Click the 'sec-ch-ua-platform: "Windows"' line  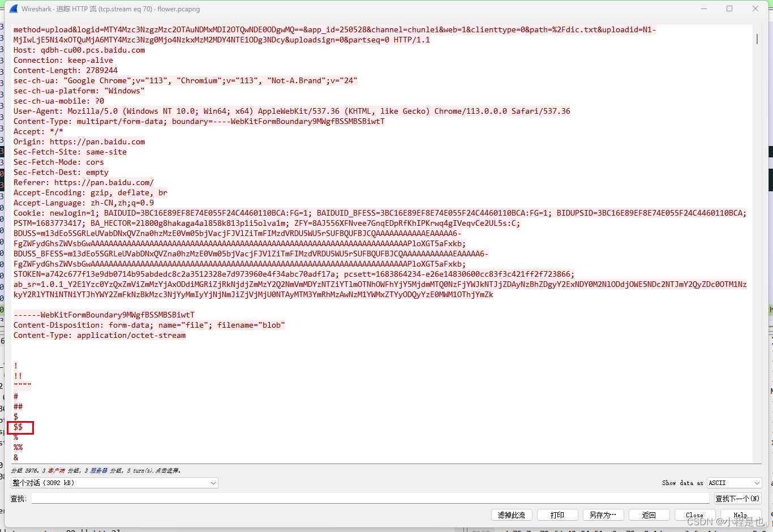79,91
